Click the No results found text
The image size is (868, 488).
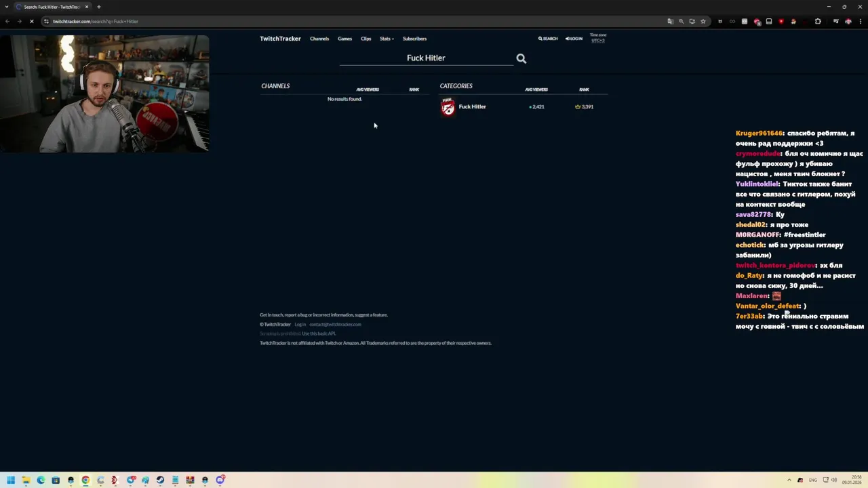pyautogui.click(x=344, y=99)
